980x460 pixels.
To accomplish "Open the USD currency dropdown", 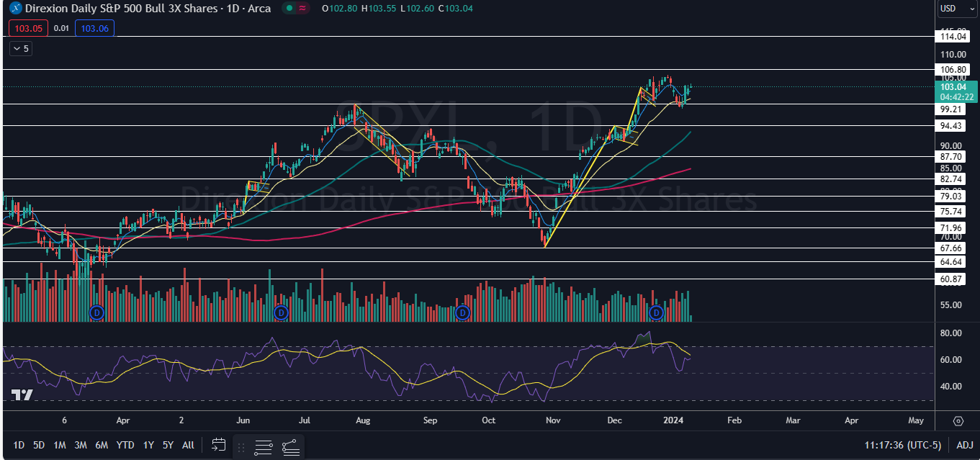I will point(956,9).
